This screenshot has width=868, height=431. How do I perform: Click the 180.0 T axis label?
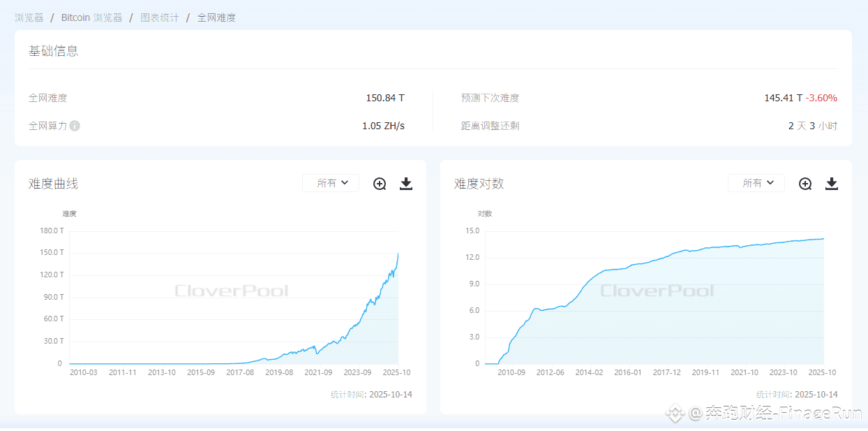coord(52,231)
